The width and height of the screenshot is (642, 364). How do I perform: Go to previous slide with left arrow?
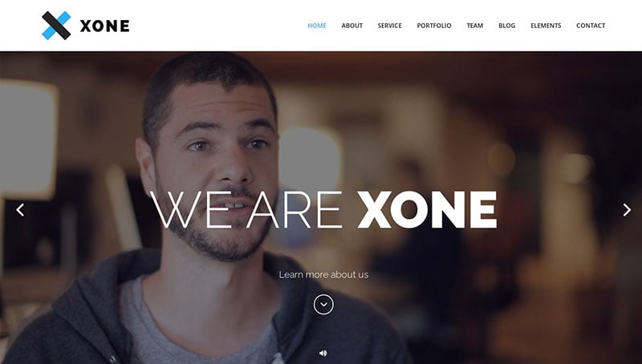[x=20, y=210]
